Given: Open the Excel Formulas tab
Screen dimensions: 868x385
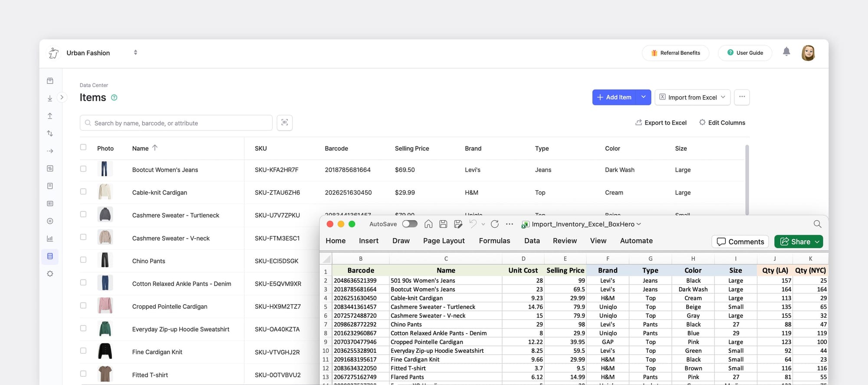Looking at the screenshot, I should (494, 241).
